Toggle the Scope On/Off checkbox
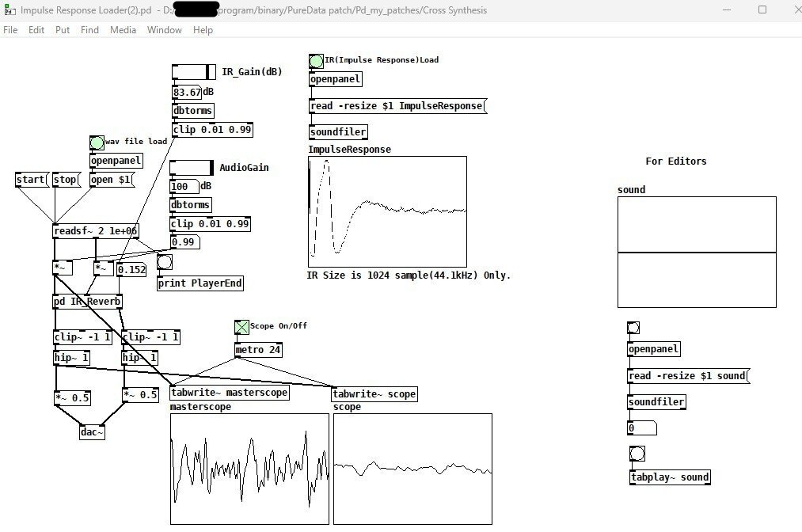 point(240,325)
